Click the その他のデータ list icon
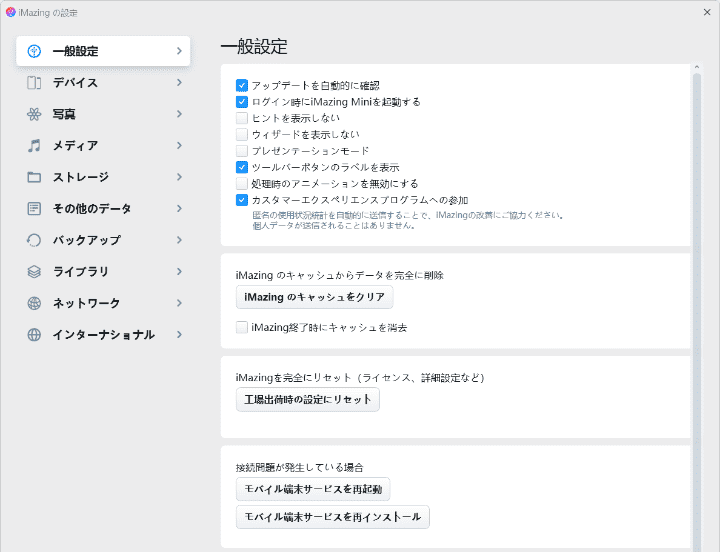This screenshot has width=720, height=552. point(34,208)
